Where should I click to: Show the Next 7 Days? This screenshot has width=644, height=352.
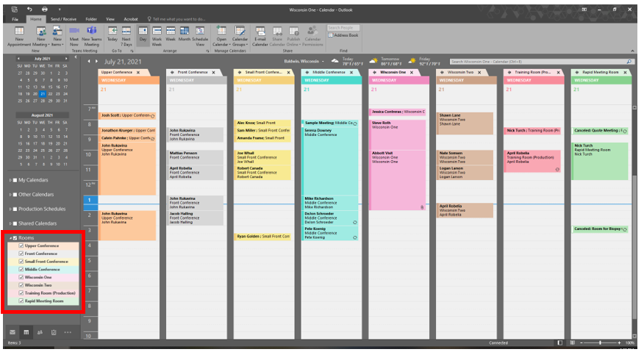(126, 36)
